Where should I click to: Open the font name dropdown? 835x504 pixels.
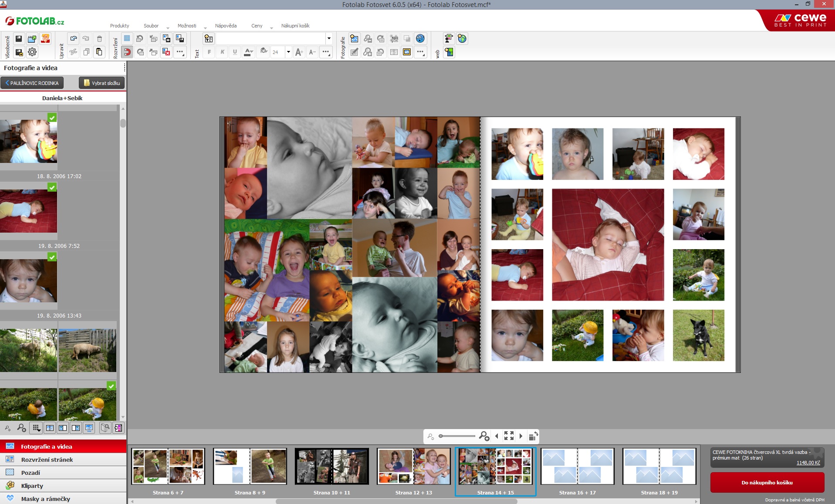click(x=328, y=39)
